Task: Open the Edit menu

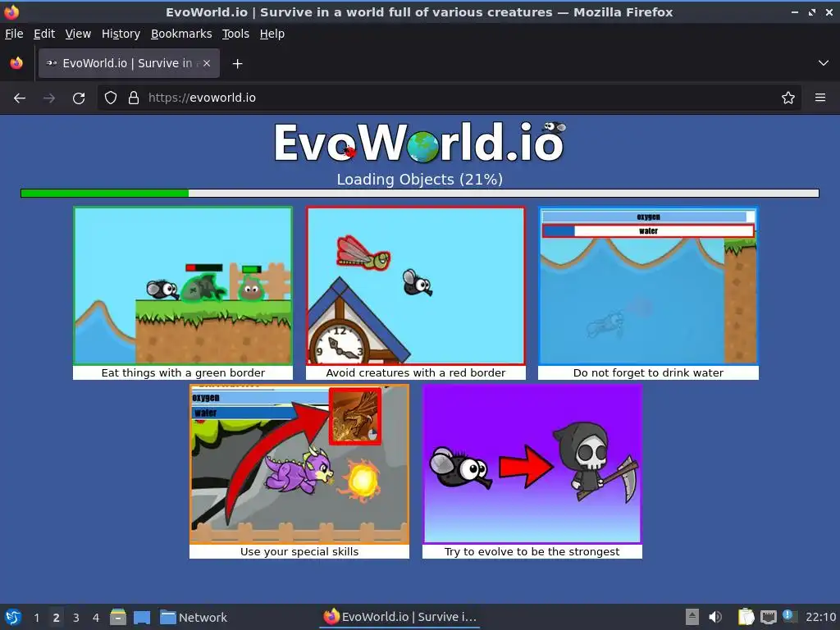Action: coord(44,34)
